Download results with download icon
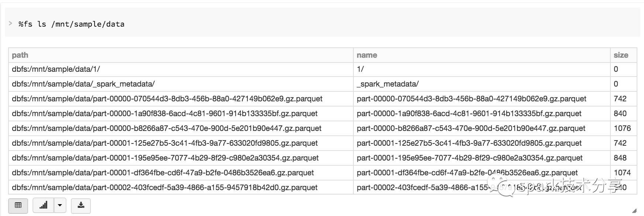The image size is (644, 216). click(81, 205)
